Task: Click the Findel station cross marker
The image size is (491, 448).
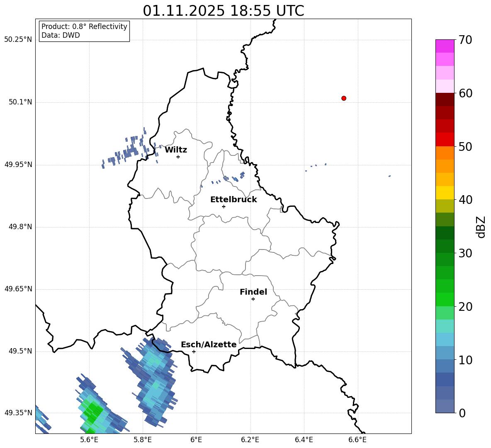Action: pos(253,299)
